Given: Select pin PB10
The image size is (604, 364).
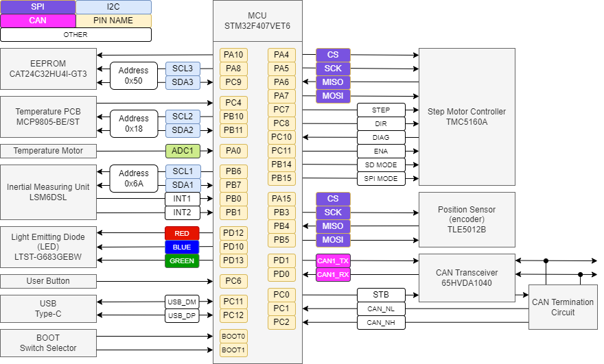Looking at the screenshot, I should 233,117.
